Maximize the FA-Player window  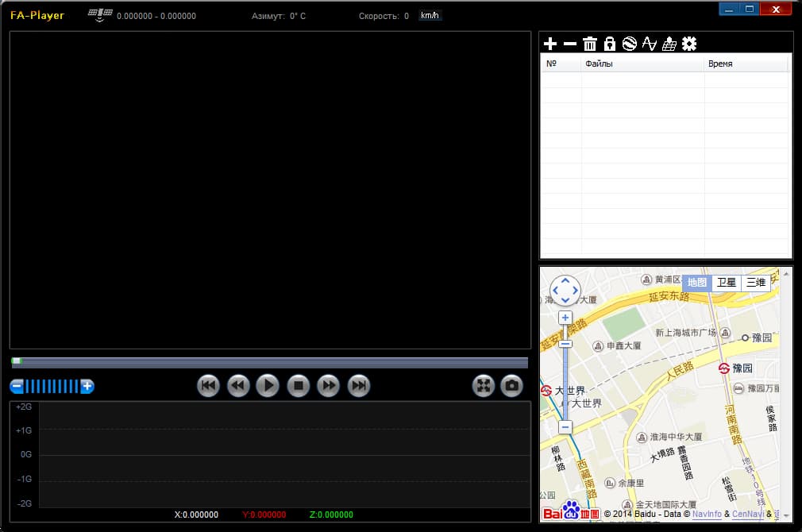[x=750, y=10]
